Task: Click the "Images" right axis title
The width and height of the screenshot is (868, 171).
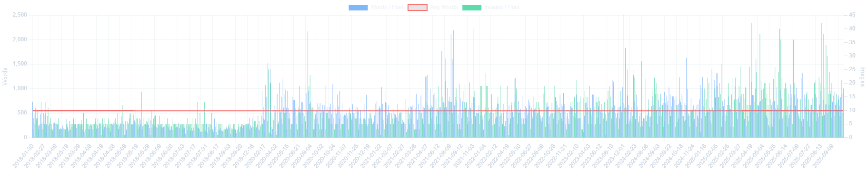Action: pos(862,76)
